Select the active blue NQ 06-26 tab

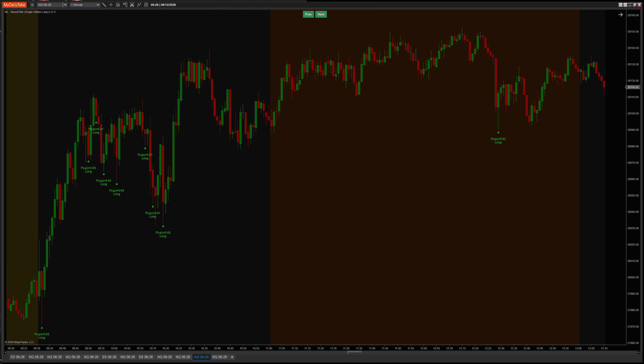pyautogui.click(x=201, y=357)
